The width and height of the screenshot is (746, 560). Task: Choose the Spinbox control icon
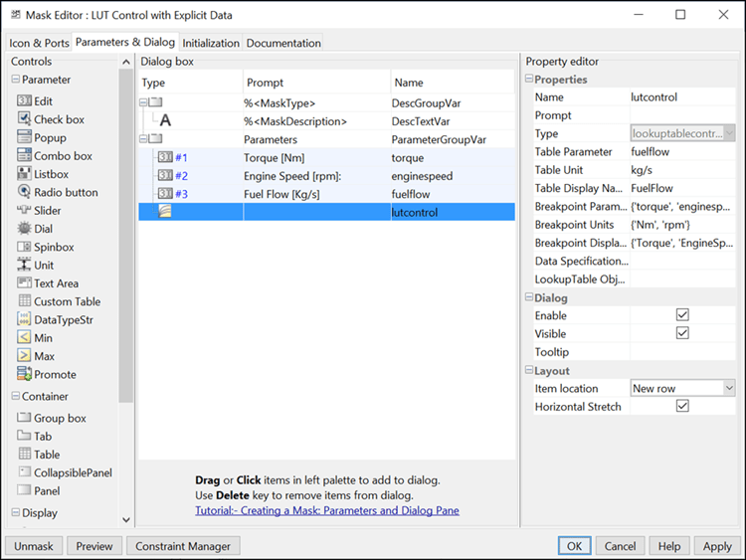click(x=25, y=247)
